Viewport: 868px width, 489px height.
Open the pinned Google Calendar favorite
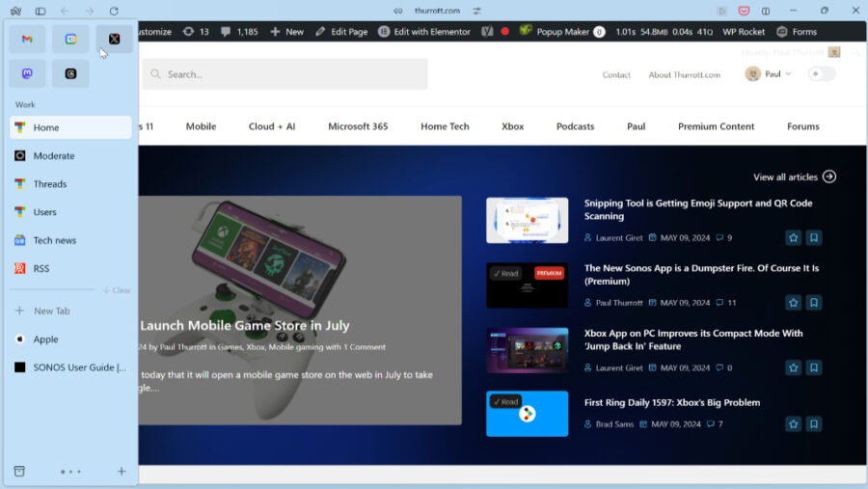click(70, 40)
